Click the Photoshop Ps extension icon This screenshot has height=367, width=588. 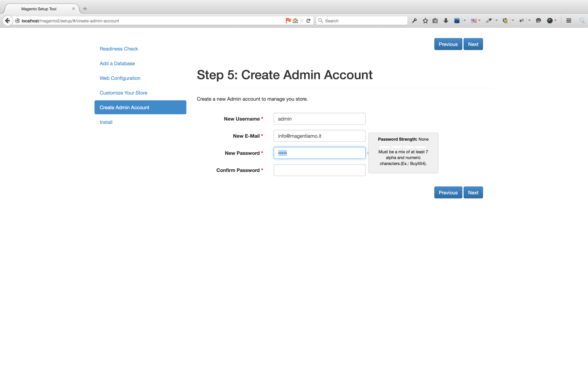457,21
